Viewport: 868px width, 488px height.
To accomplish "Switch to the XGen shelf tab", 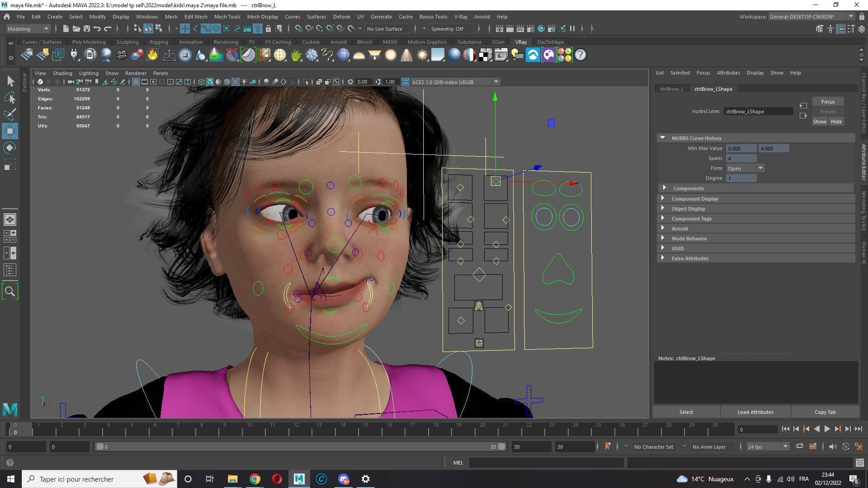I will click(498, 42).
